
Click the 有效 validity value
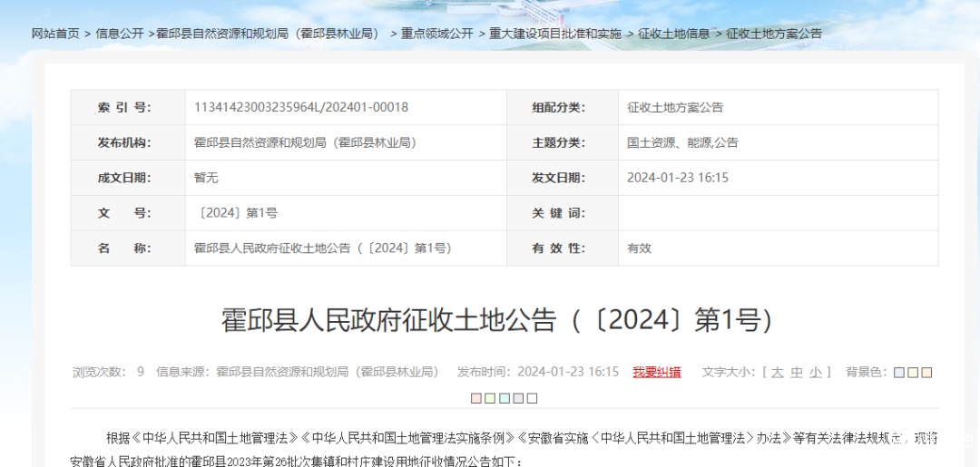pos(640,248)
